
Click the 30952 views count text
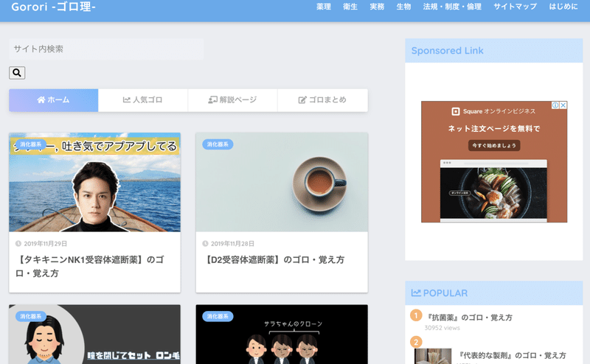442,328
